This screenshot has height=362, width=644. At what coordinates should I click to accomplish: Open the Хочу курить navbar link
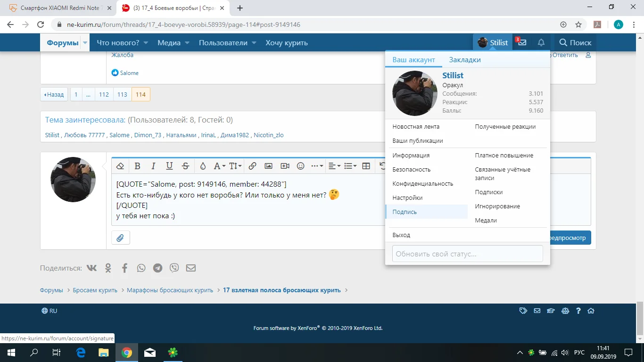pos(287,42)
